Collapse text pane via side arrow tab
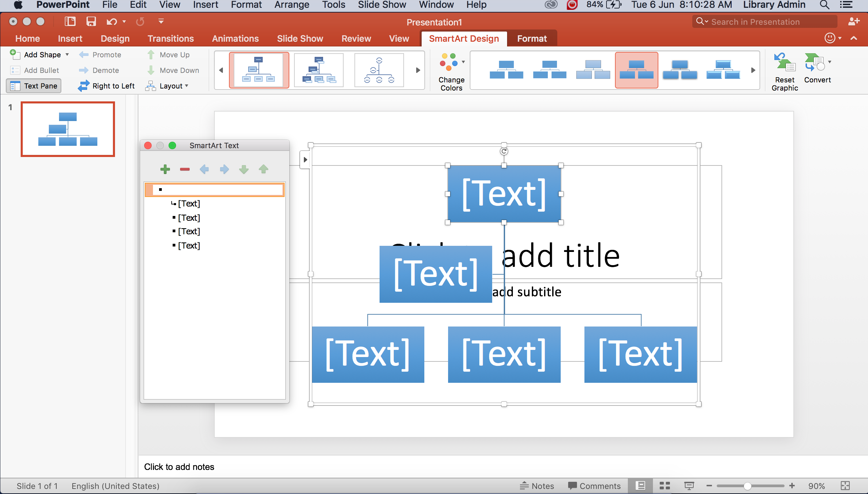 click(x=305, y=160)
